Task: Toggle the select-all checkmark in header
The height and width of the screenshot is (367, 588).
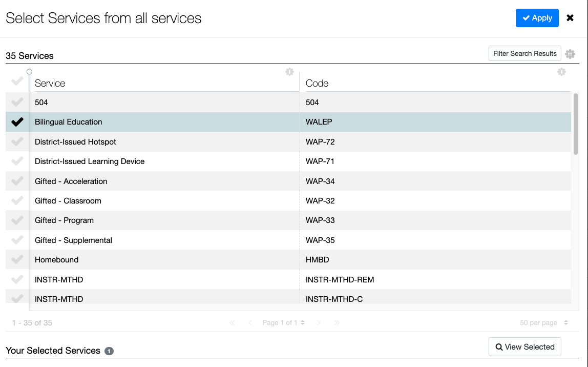Action: point(17,80)
